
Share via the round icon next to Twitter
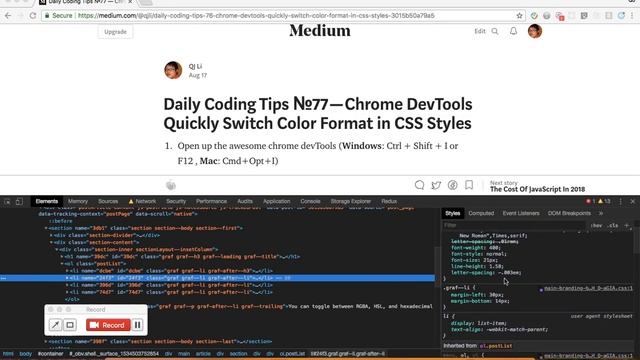click(452, 185)
